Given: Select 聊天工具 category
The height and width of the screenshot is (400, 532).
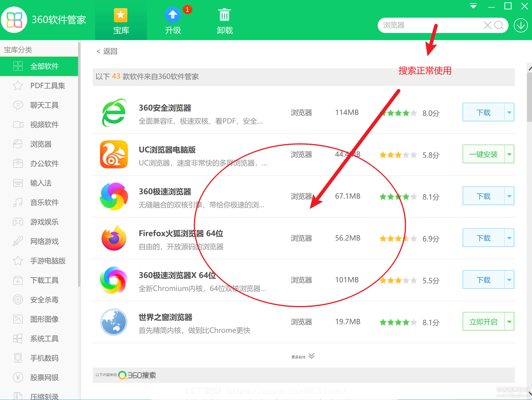Looking at the screenshot, I should click(x=39, y=105).
